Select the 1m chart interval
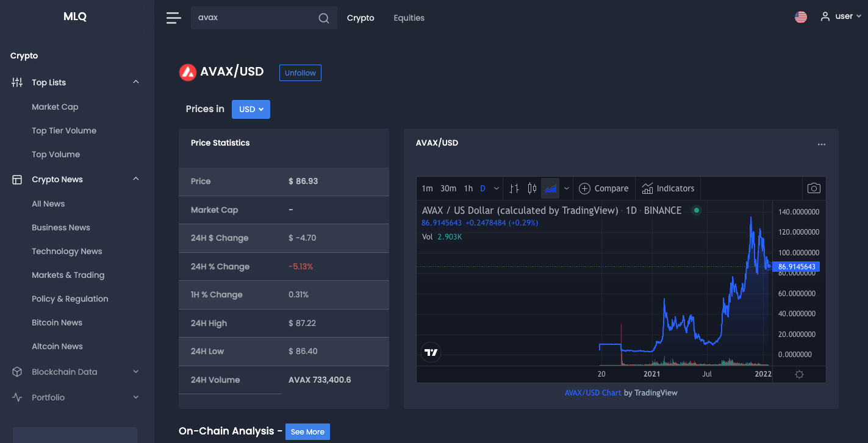The image size is (868, 443). [427, 188]
